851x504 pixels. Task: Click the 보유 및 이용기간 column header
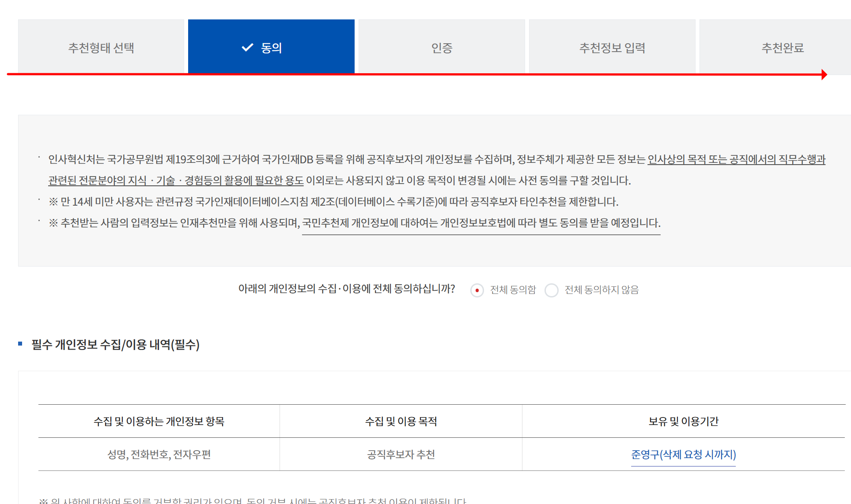click(x=683, y=421)
